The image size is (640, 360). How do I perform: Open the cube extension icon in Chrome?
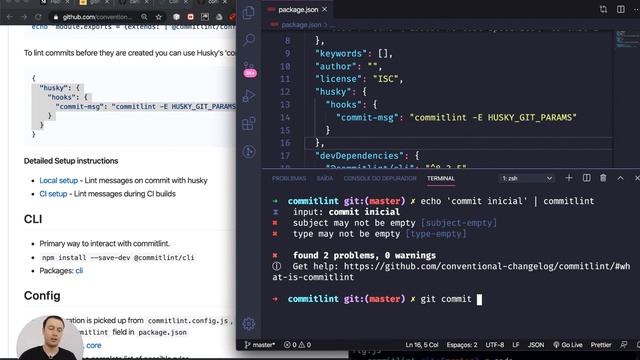[176, 17]
